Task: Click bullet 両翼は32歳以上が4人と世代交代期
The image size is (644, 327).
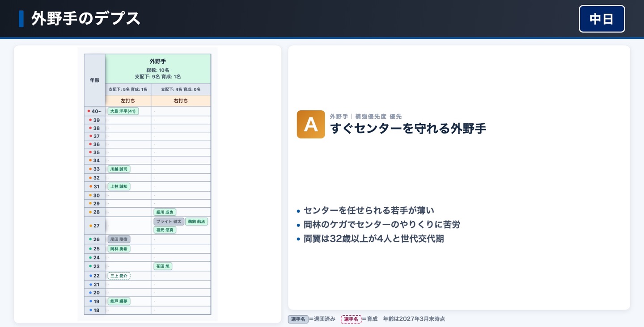Action: pos(374,239)
